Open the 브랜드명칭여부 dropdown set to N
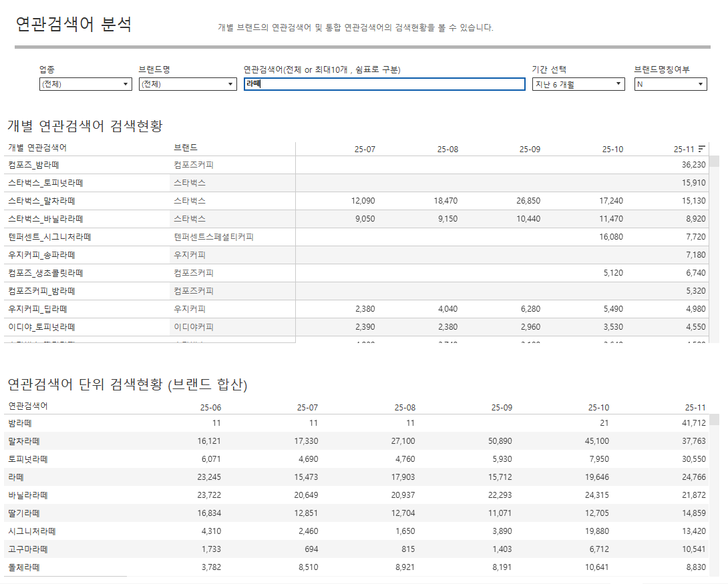Image resolution: width=728 pixels, height=584 pixels. tap(670, 84)
